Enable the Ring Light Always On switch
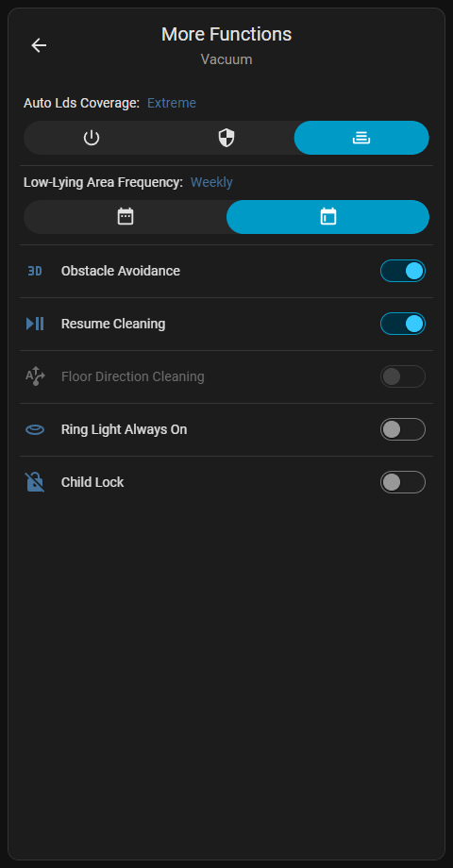Image resolution: width=453 pixels, height=868 pixels. click(403, 429)
